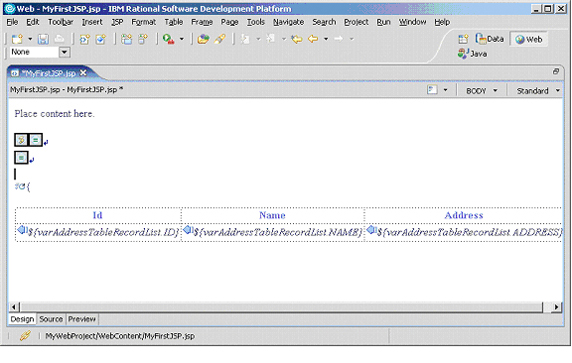Open the Navigate menu
Viewport: 572px width, 363px height.
pyautogui.click(x=288, y=22)
